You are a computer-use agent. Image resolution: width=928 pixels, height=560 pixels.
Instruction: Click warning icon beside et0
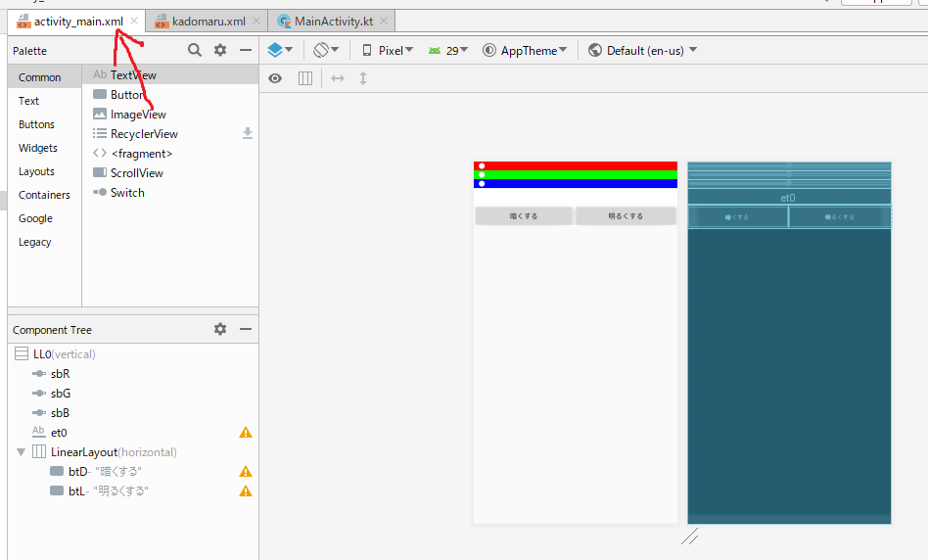tap(246, 432)
